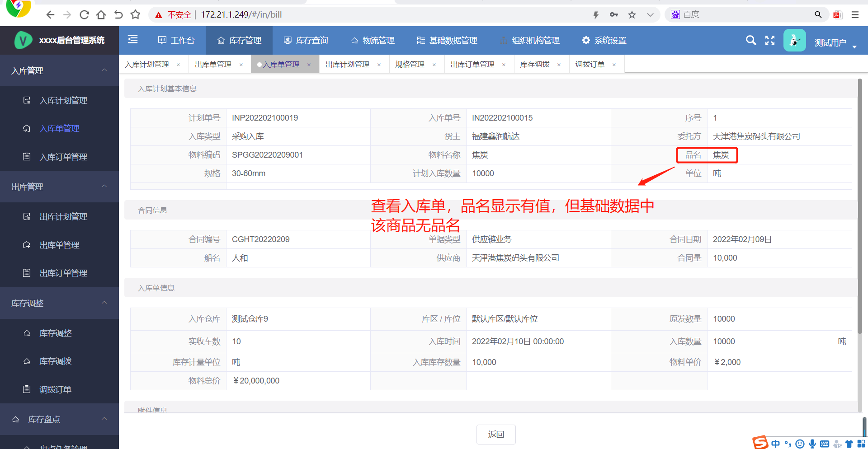Viewport: 868px width, 449px height.
Task: Switch to the 出库订单管理 tab
Action: click(472, 65)
